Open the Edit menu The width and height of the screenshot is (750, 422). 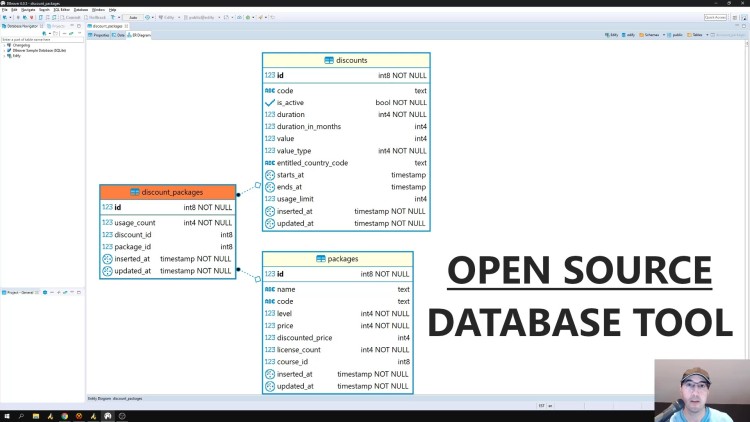(x=14, y=10)
